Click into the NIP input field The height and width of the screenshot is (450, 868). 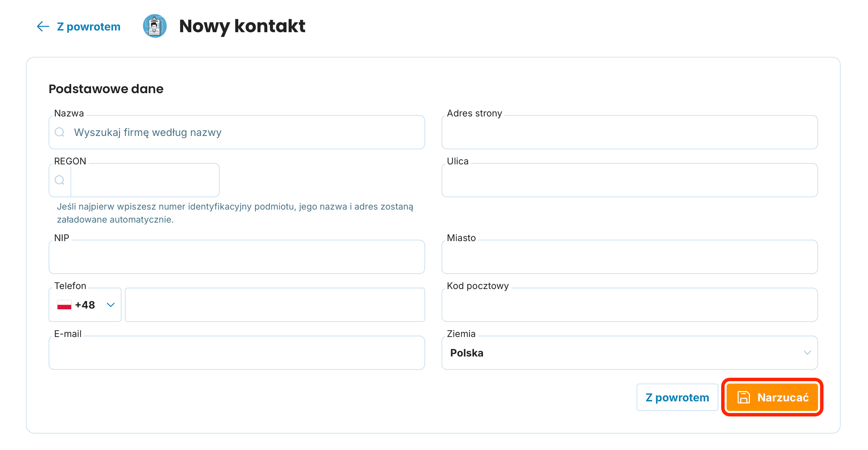pos(237,257)
